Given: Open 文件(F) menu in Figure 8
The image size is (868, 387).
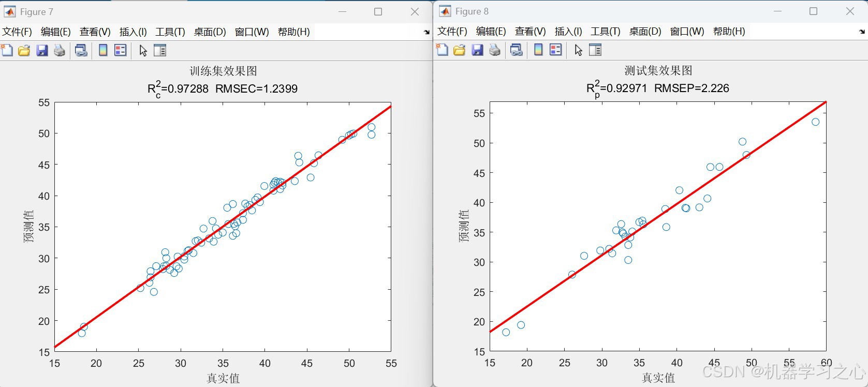Looking at the screenshot, I should coord(452,31).
